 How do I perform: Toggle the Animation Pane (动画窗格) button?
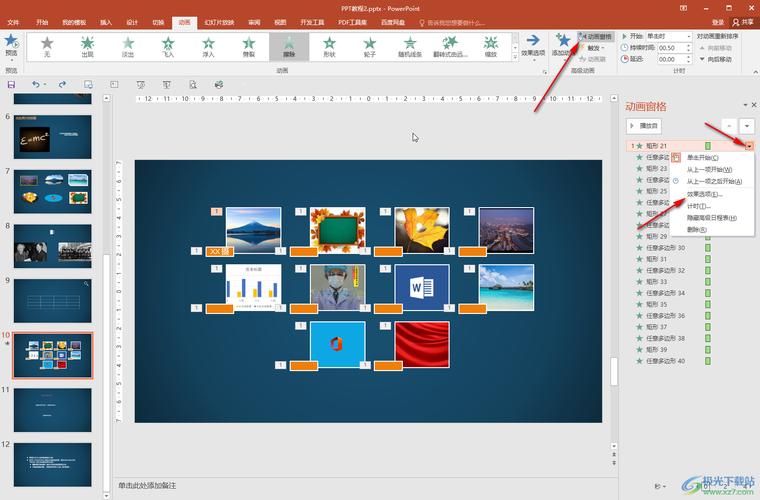595,37
